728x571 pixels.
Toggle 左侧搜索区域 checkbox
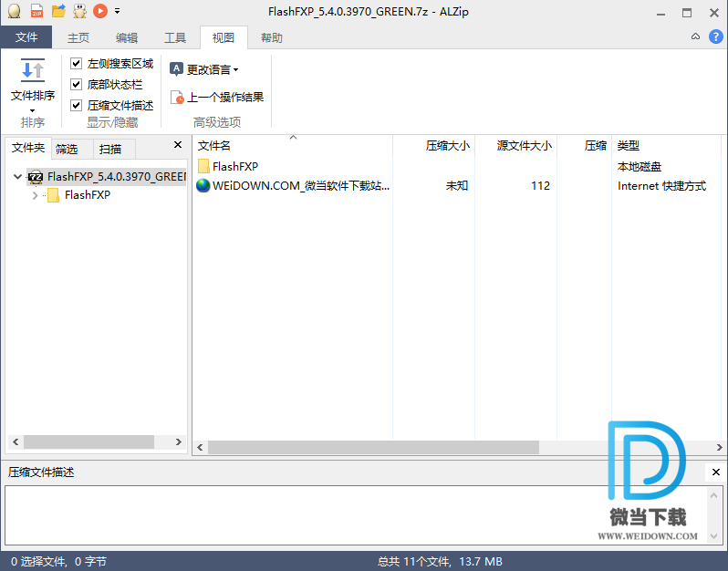tap(76, 63)
